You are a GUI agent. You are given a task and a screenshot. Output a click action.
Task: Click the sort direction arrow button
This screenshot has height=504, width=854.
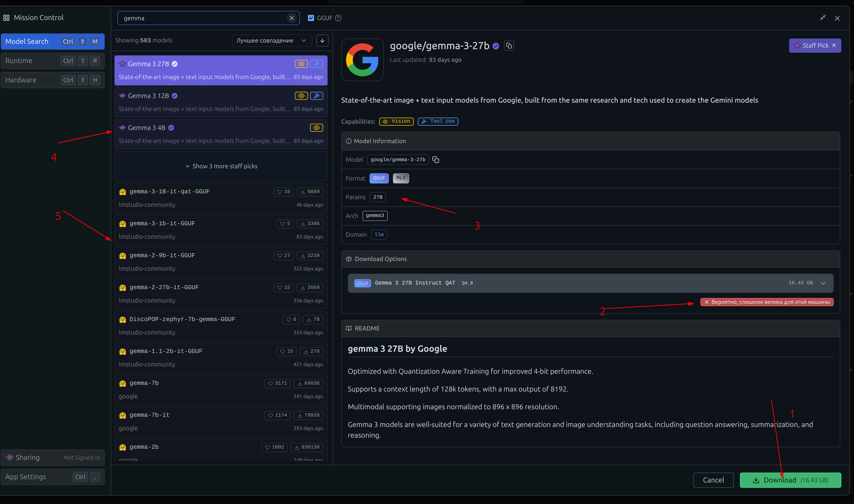click(x=322, y=40)
